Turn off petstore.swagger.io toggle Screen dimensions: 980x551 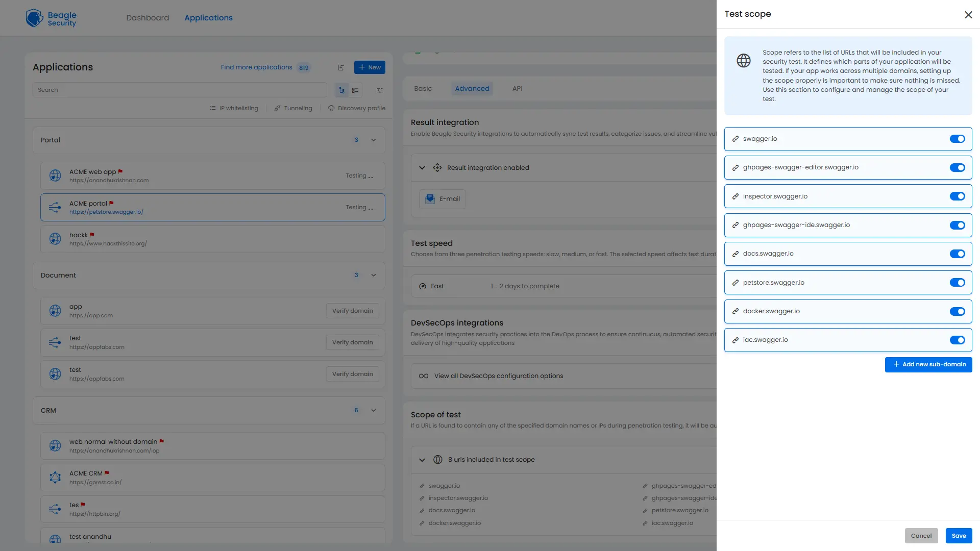pos(957,283)
